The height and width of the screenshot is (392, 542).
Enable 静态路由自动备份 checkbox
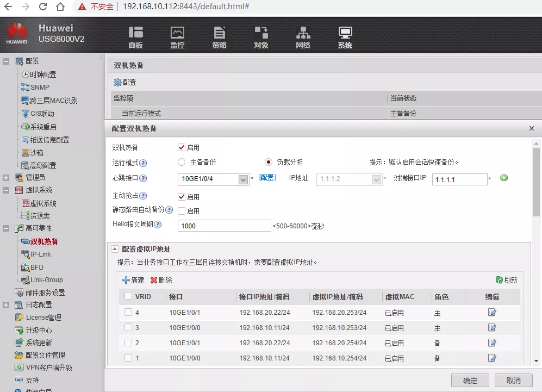(182, 210)
